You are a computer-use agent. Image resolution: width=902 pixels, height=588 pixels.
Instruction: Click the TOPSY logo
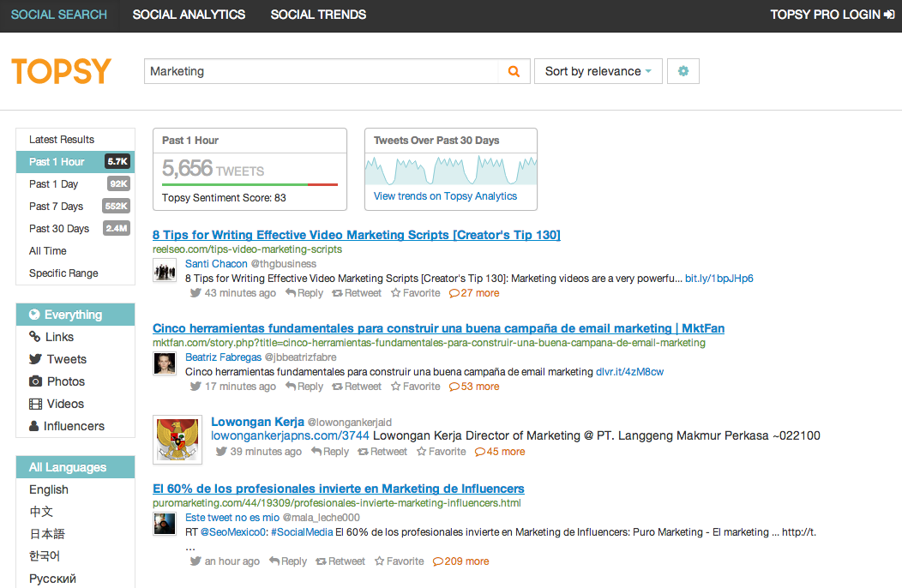[61, 71]
